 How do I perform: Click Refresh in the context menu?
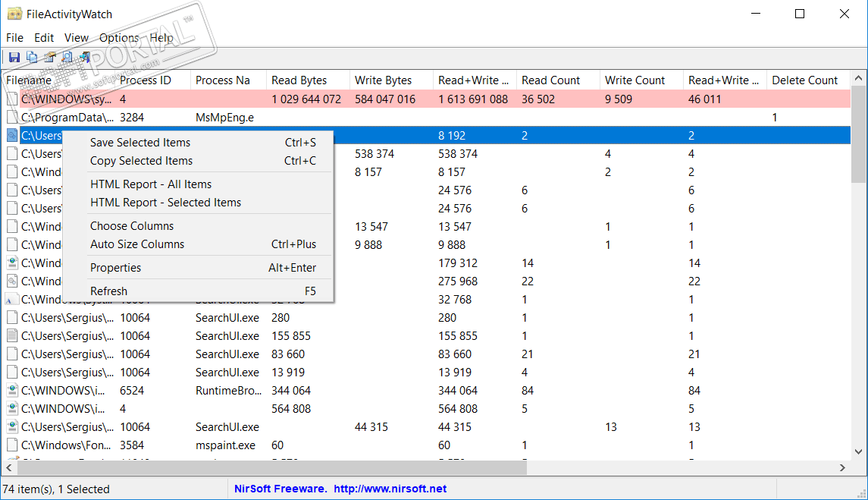tap(198, 291)
